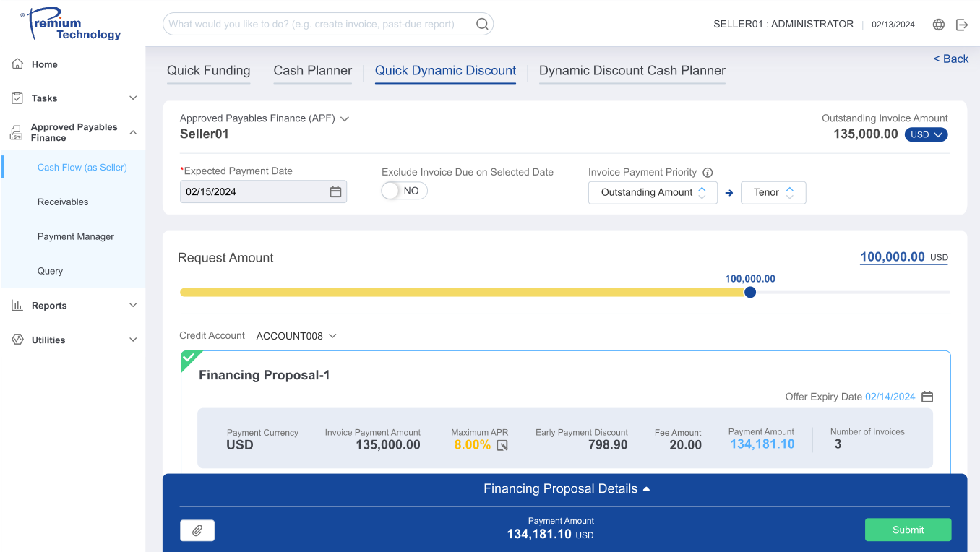Open the Expected Payment Date calendar icon
The image size is (980, 552).
[335, 191]
